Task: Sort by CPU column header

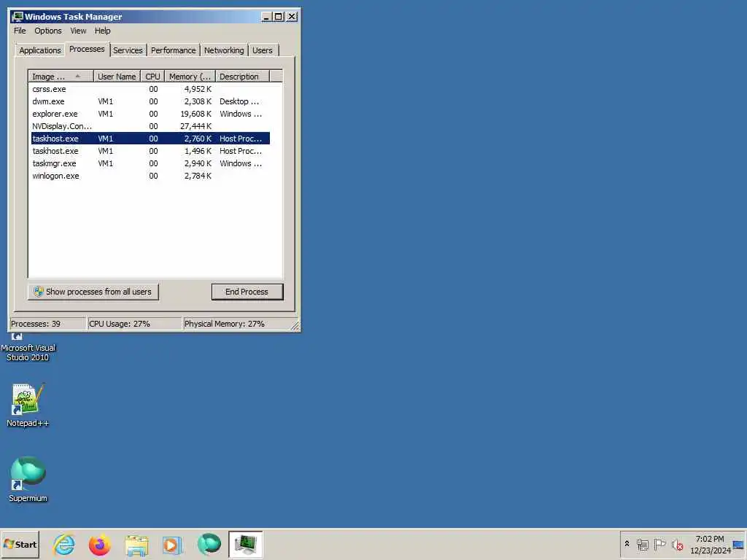Action: pos(153,76)
